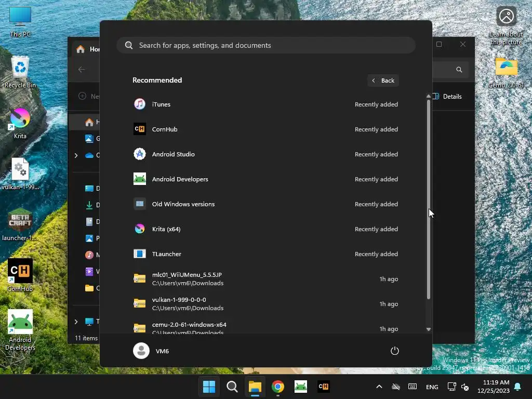The image size is (532, 399).
Task: Select Gallery in File Explorer navigation pane
Action: tap(92, 138)
